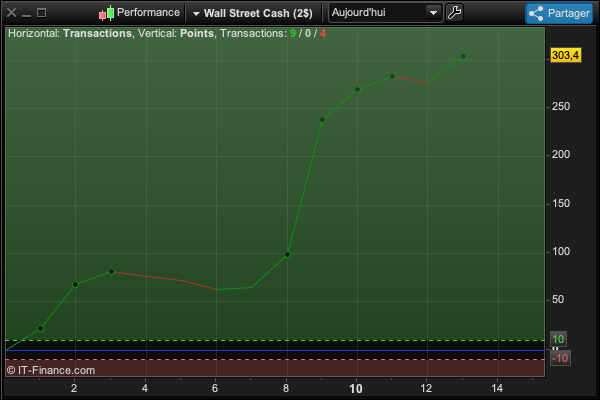
Task: Open the wrench settings icon
Action: [455, 13]
